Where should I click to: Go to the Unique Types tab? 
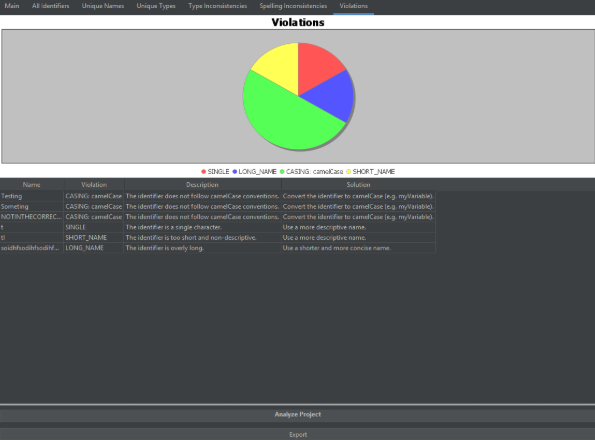[x=156, y=6]
